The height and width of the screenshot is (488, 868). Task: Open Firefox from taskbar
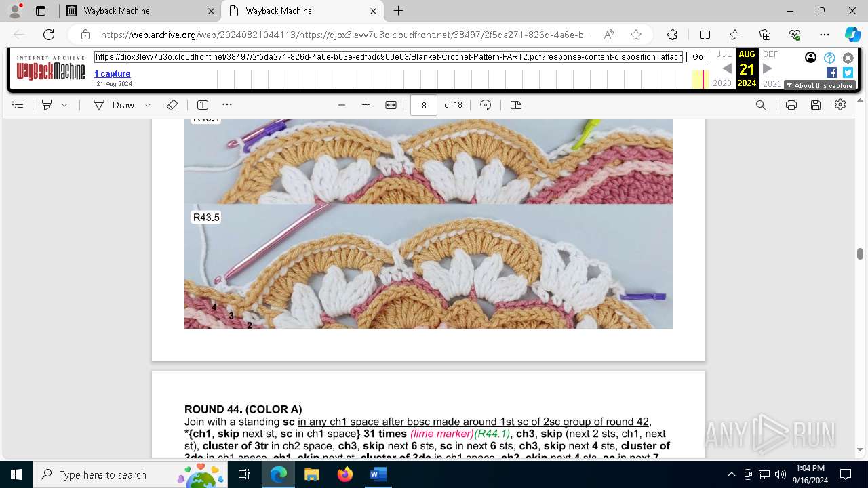pyautogui.click(x=344, y=474)
